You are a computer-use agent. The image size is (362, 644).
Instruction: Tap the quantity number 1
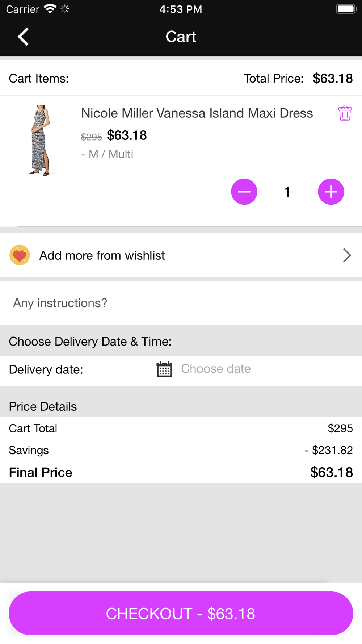pos(287,192)
